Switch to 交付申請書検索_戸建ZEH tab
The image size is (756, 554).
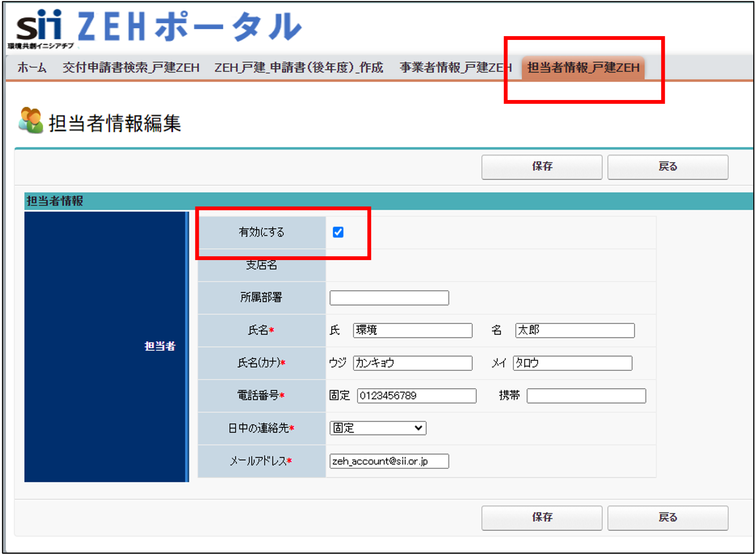[x=131, y=68]
